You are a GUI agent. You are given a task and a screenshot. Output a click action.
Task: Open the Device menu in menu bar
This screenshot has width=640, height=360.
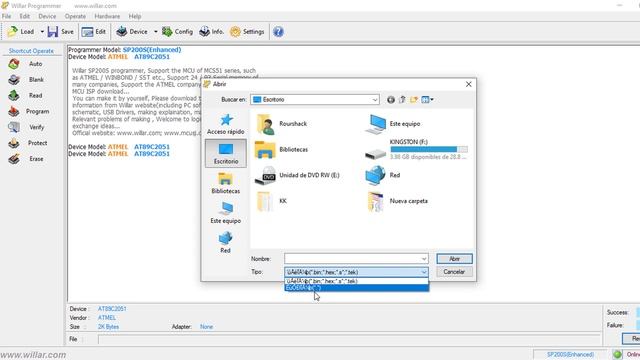point(47,16)
